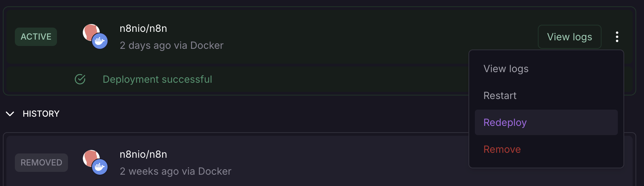This screenshot has width=644, height=186.
Task: Select Restart in the deployment menu
Action: [x=500, y=95]
